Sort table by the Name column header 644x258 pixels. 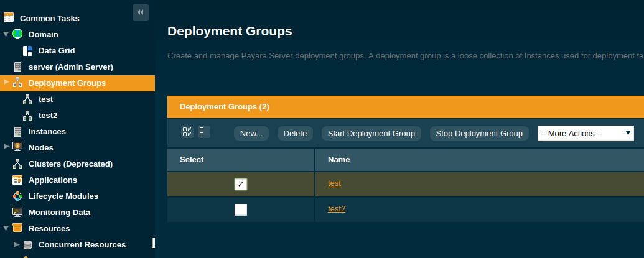[339, 160]
